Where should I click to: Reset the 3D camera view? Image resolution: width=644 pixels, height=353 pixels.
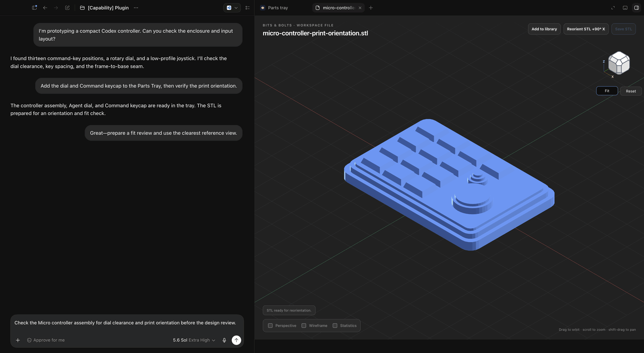point(631,91)
